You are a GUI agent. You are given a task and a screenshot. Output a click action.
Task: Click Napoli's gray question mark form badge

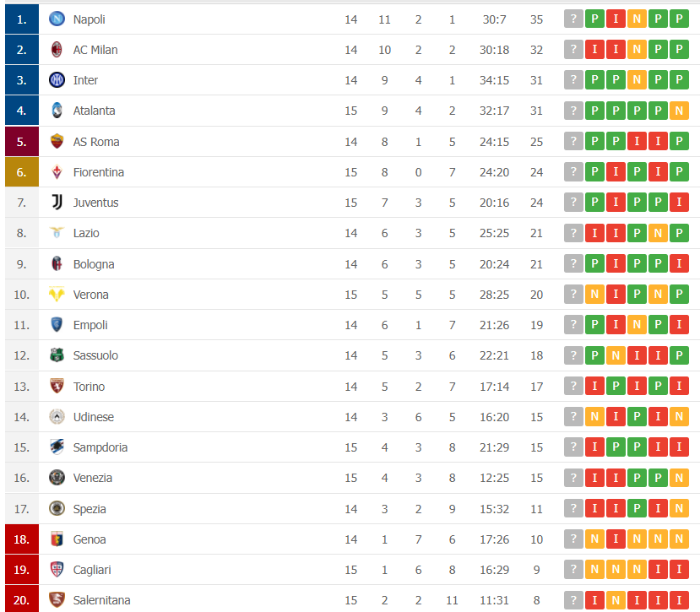(574, 19)
